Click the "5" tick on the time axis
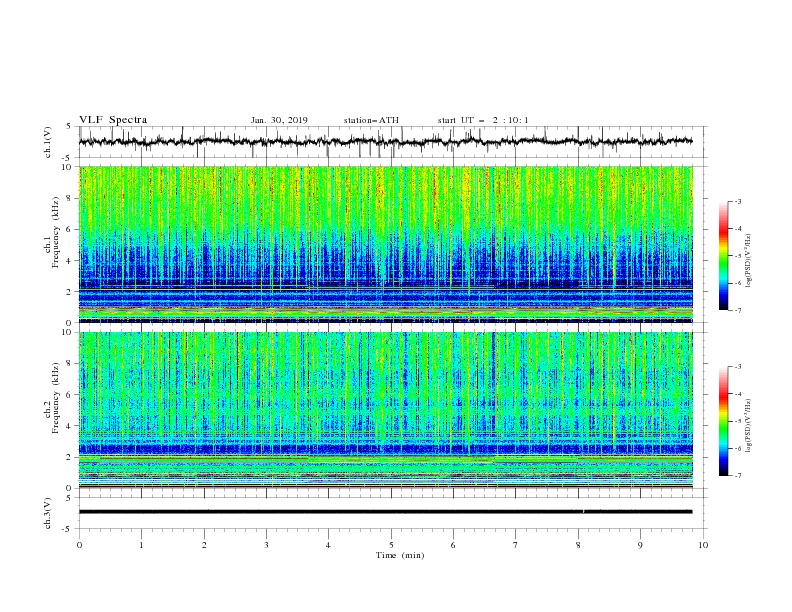792x612 pixels. tap(391, 545)
